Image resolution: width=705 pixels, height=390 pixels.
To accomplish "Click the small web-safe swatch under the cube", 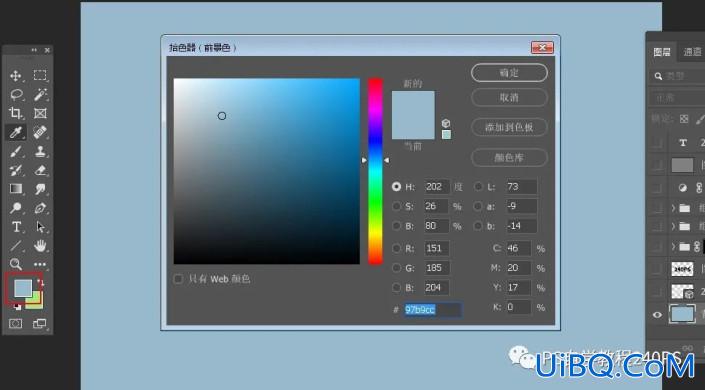I will [446, 134].
